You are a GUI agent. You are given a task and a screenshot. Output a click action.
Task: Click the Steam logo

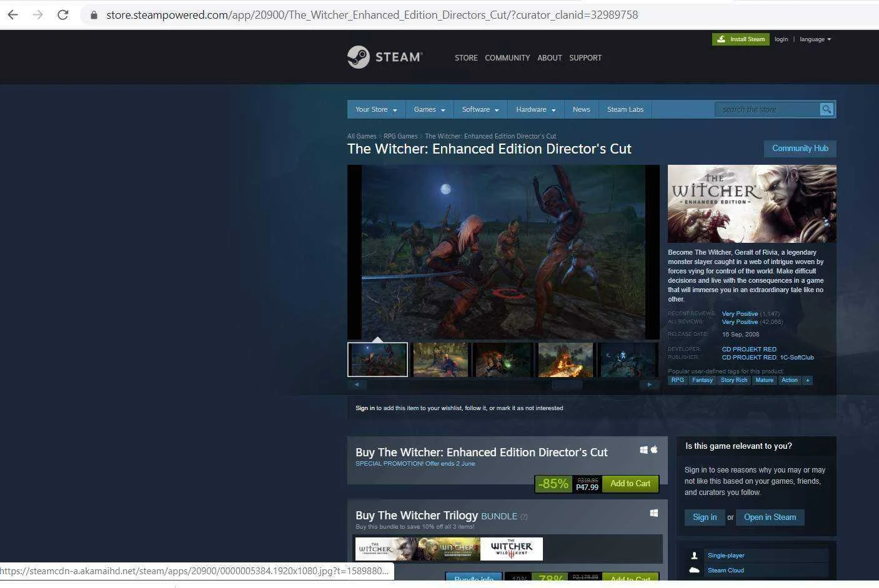pyautogui.click(x=385, y=57)
